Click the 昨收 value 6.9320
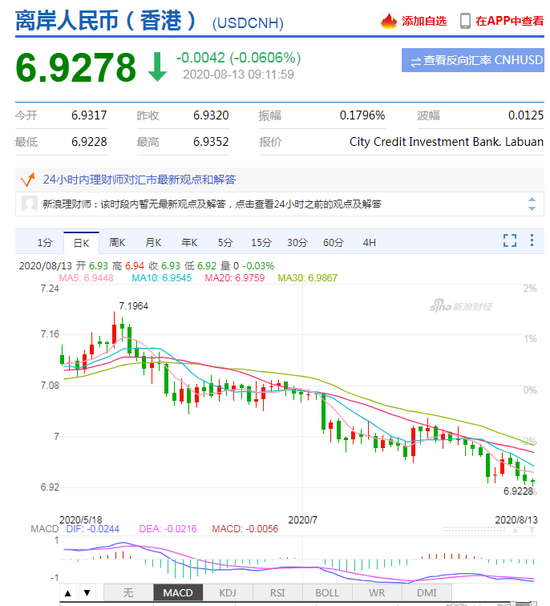Viewport: 550px width, 606px height. 211,115
